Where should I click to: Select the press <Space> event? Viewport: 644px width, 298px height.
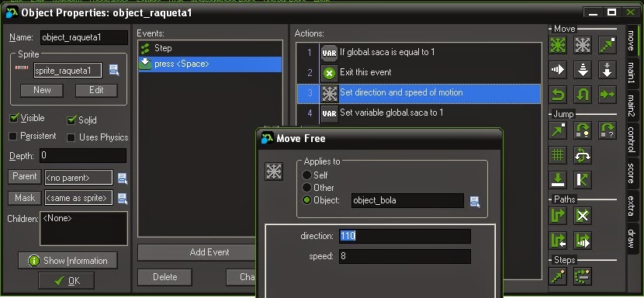(x=210, y=64)
